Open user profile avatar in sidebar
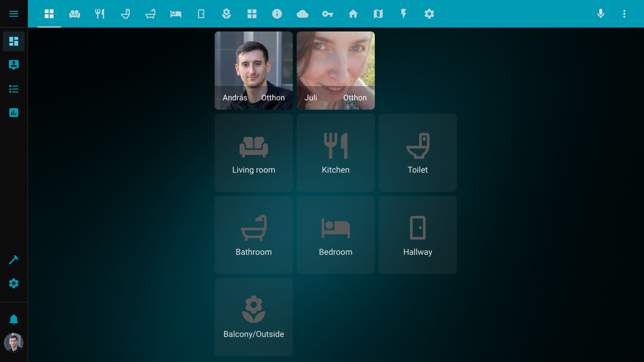This screenshot has width=644, height=362. pos(14,343)
